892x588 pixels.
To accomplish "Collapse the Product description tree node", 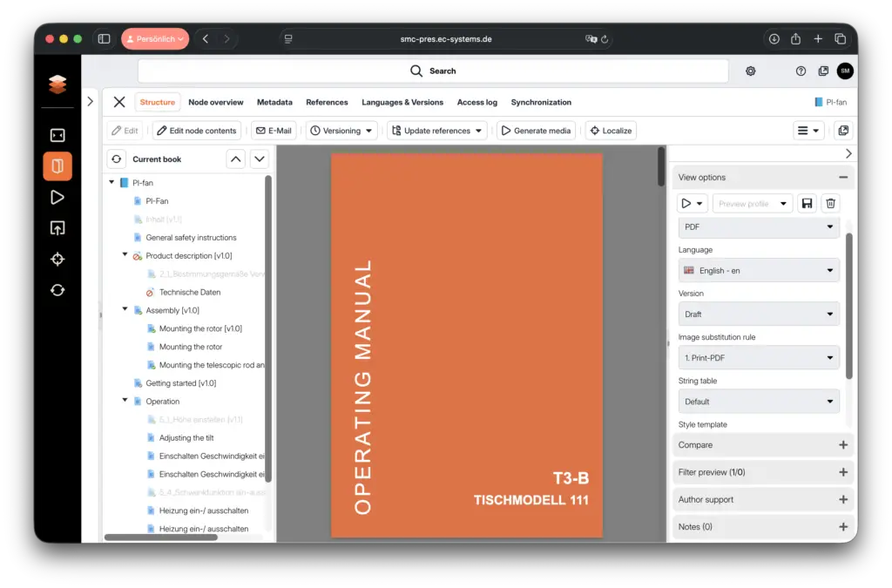I will [x=125, y=255].
